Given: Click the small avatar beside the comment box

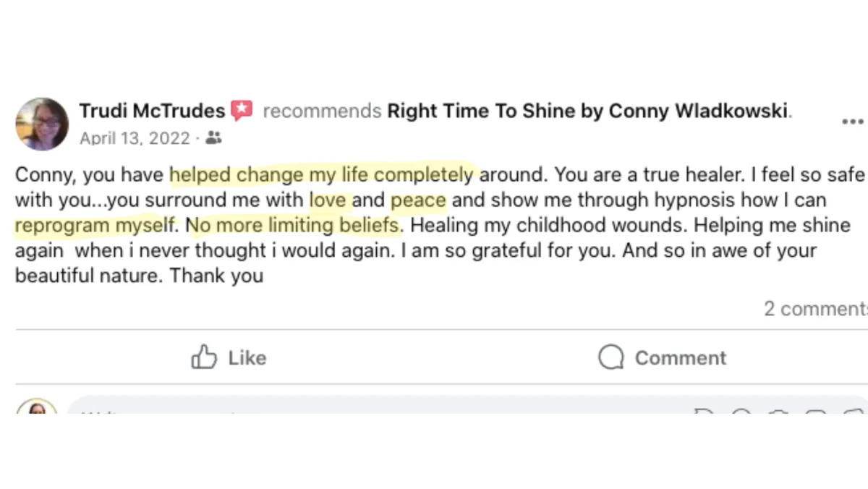Looking at the screenshot, I should [37, 408].
